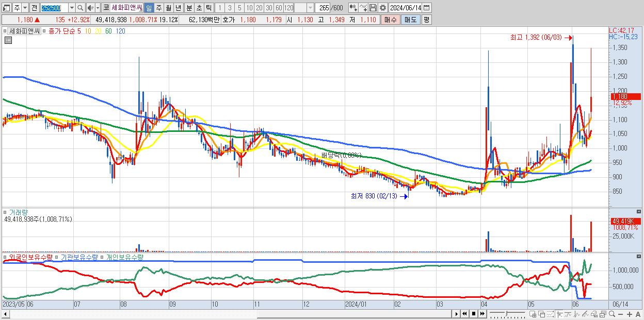The image size is (644, 320).
Task: Save chart with the floppy disk icon
Action: pos(373,8)
